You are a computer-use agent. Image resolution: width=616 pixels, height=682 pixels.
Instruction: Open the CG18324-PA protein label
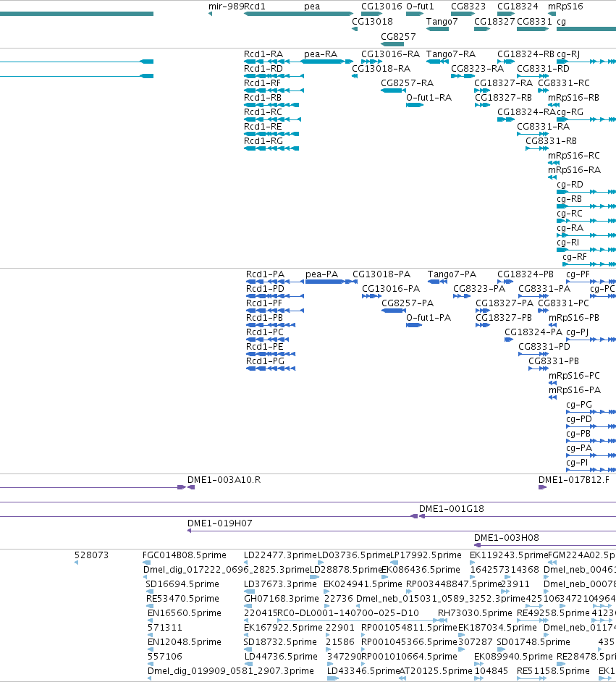click(x=533, y=332)
